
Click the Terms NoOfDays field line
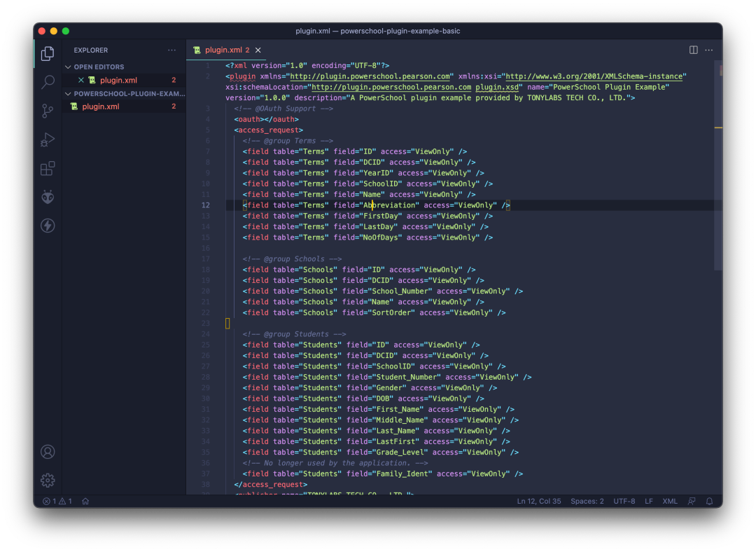click(367, 237)
